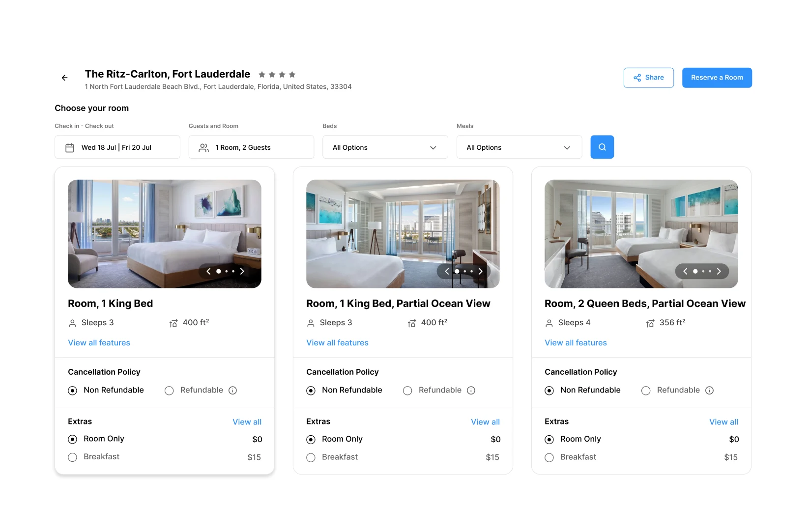Open the 1 Room, 2 Guests selector
Viewport: 808px width, 532px height.
click(x=251, y=147)
